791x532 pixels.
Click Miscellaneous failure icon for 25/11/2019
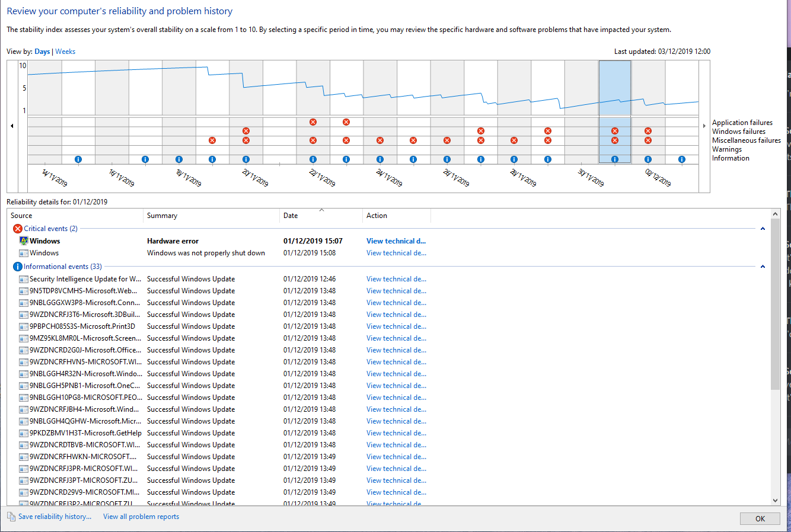coord(413,140)
